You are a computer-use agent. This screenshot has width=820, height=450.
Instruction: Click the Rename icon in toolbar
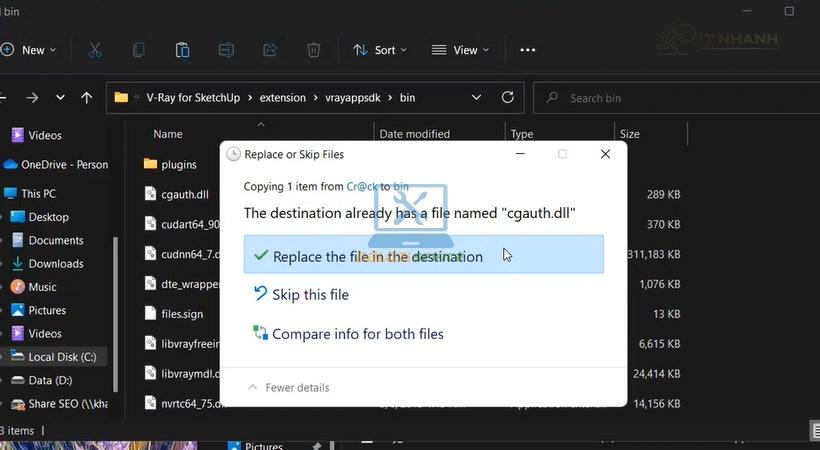point(226,50)
